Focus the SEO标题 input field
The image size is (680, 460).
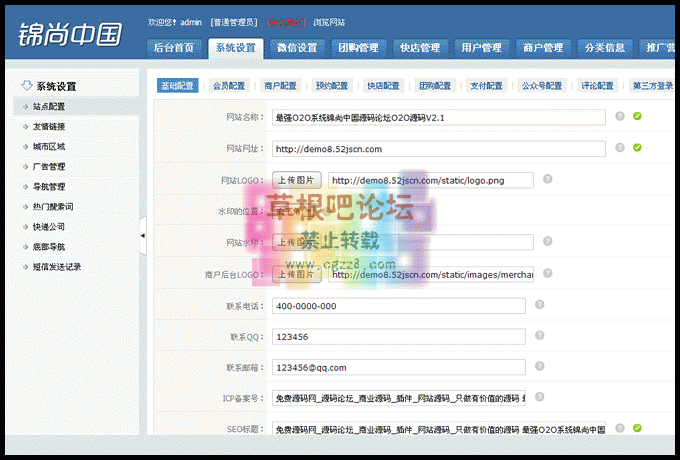[438, 428]
